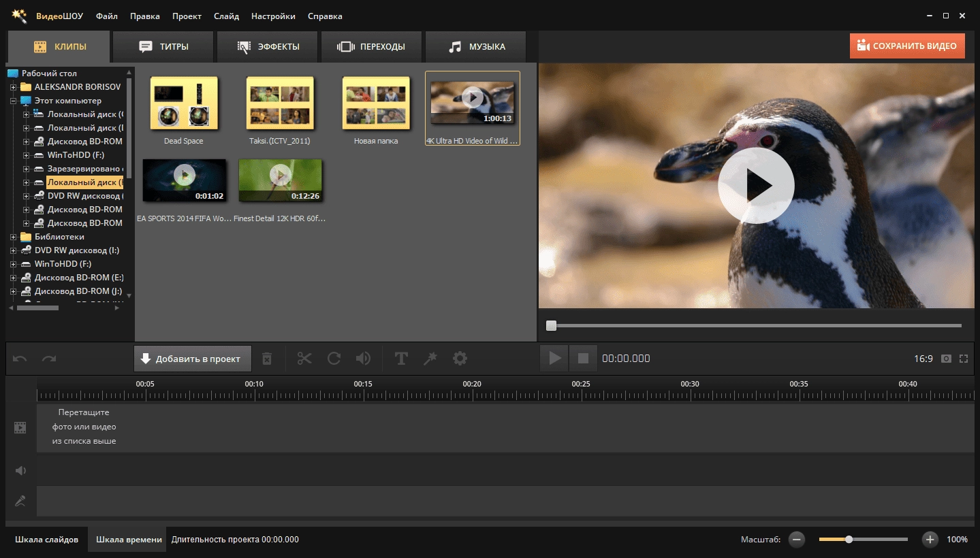Click Длительность проекта 00:00.000 text
This screenshot has height=558, width=980.
[235, 540]
